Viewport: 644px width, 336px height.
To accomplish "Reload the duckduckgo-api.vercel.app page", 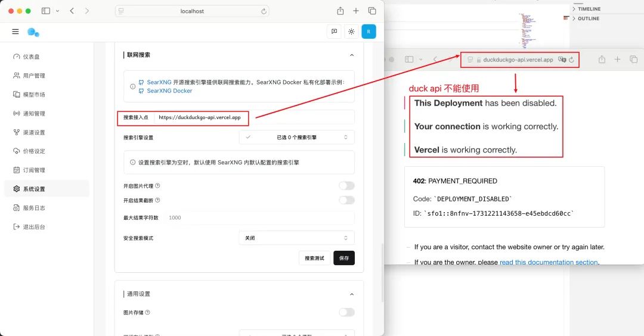I will [571, 60].
